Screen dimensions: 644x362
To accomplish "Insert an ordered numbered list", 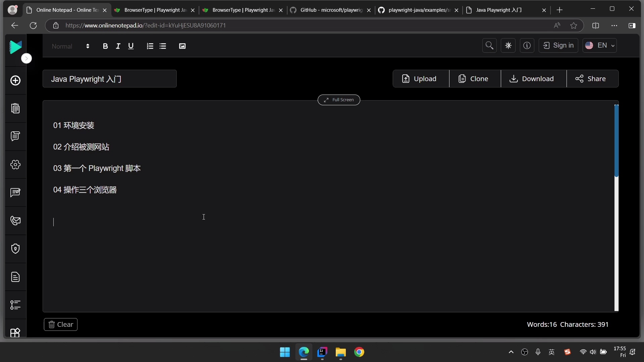I will [x=150, y=46].
